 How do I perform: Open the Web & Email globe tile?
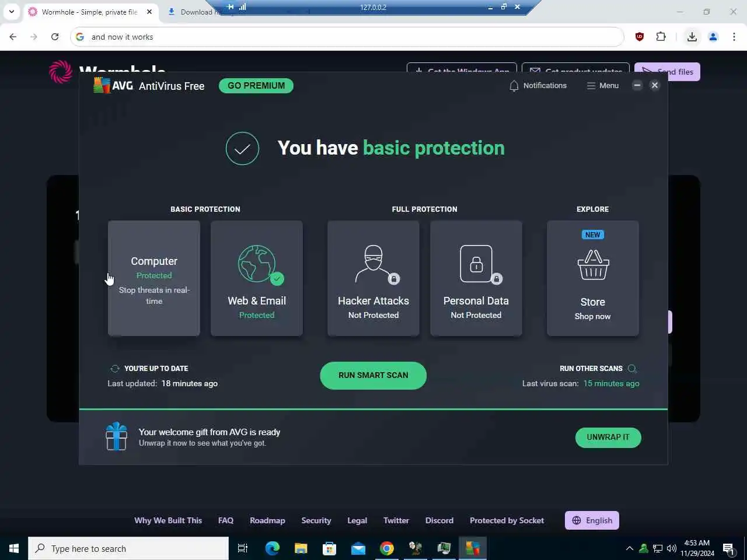[257, 278]
